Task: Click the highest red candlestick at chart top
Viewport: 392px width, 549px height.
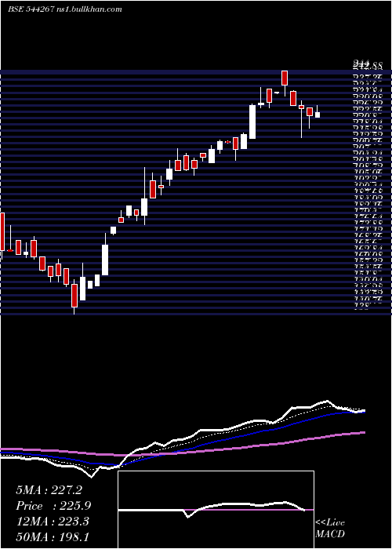Action: (x=285, y=78)
